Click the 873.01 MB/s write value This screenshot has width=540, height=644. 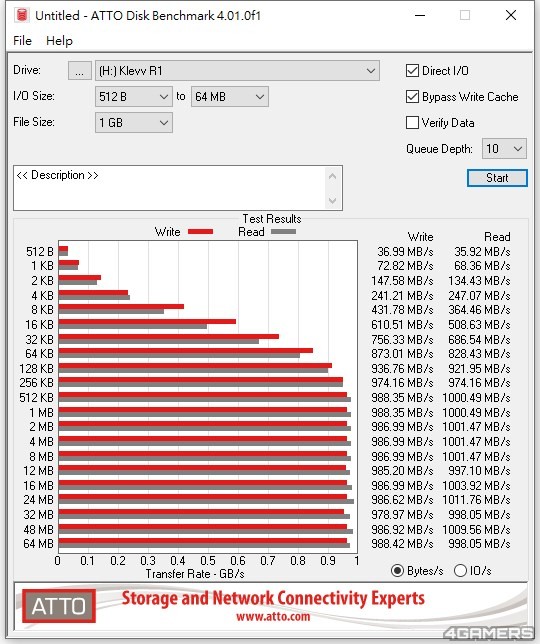pos(402,354)
